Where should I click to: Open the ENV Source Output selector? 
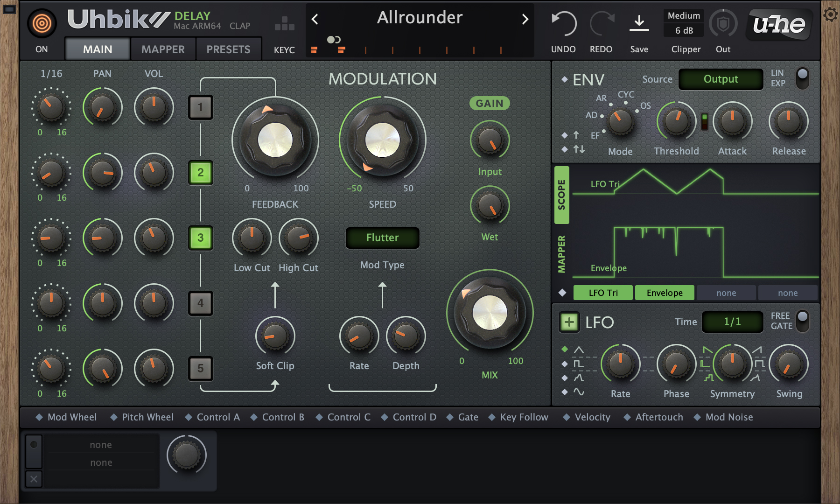pyautogui.click(x=720, y=79)
